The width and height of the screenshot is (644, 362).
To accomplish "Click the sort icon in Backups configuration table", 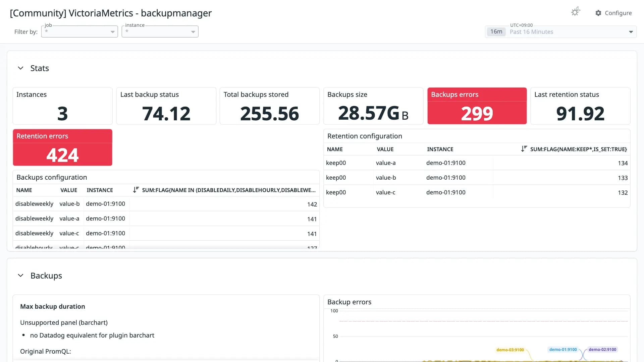I will click(136, 190).
